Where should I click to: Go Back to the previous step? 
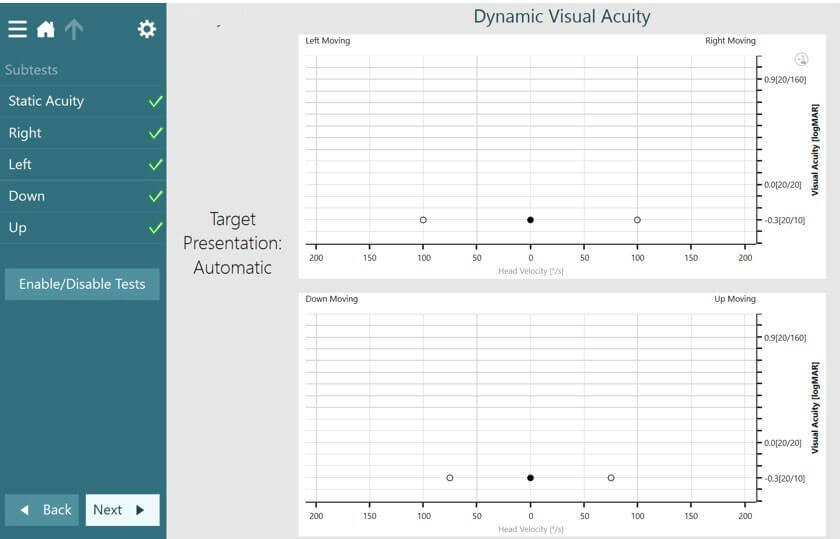click(42, 510)
